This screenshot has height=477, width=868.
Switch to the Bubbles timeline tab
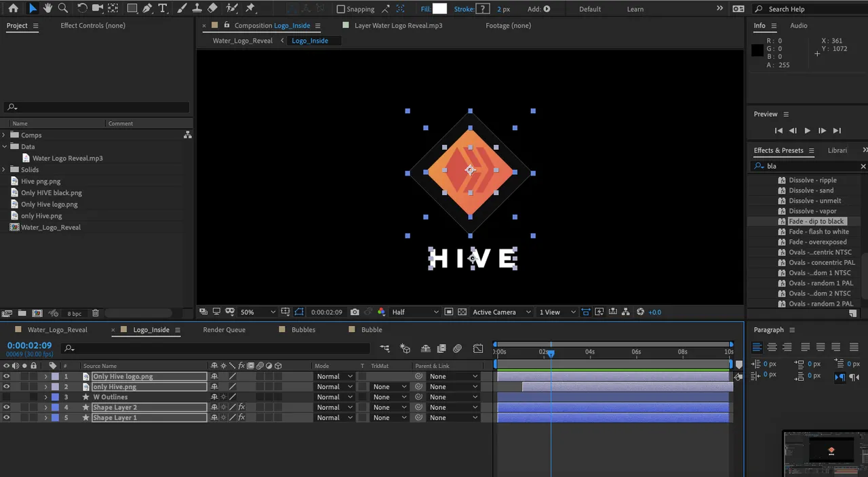(x=303, y=330)
